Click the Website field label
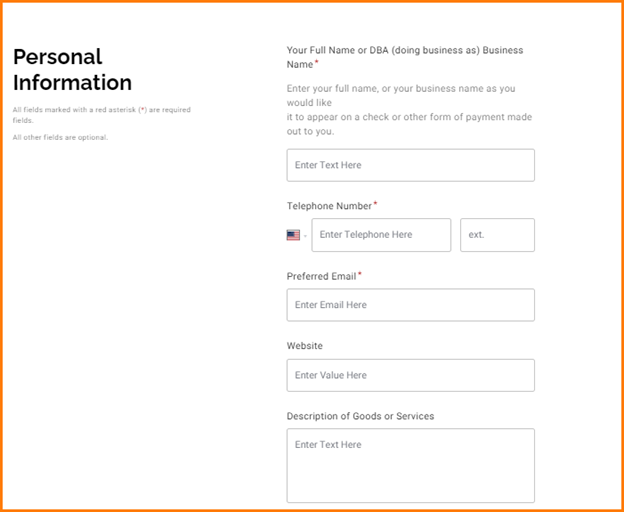Viewport: 624px width, 512px height. point(305,346)
